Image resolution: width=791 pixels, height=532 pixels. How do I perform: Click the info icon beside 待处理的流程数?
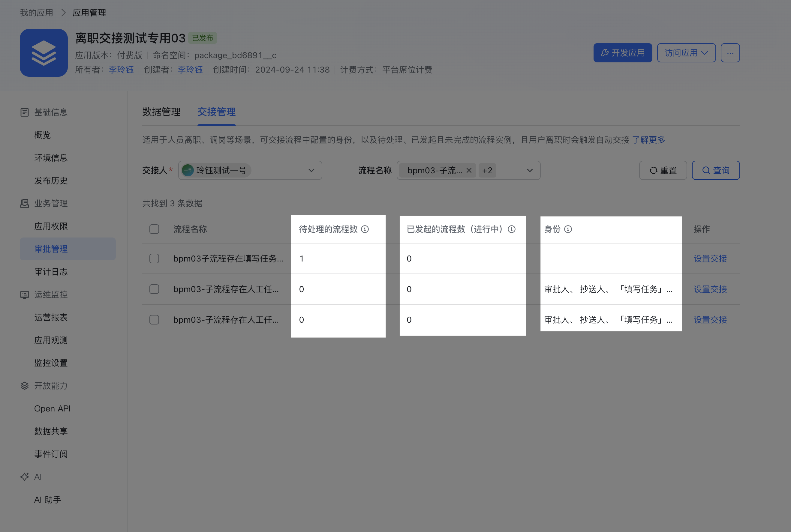(365, 229)
